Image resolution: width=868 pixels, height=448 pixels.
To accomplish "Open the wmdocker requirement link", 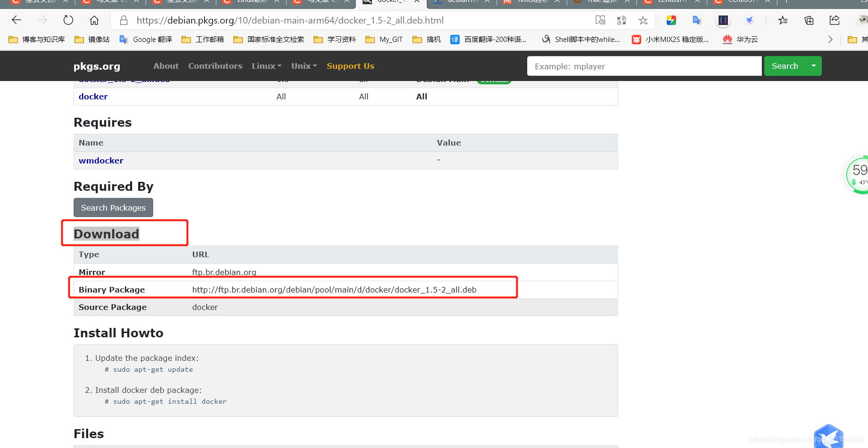I will coord(101,161).
